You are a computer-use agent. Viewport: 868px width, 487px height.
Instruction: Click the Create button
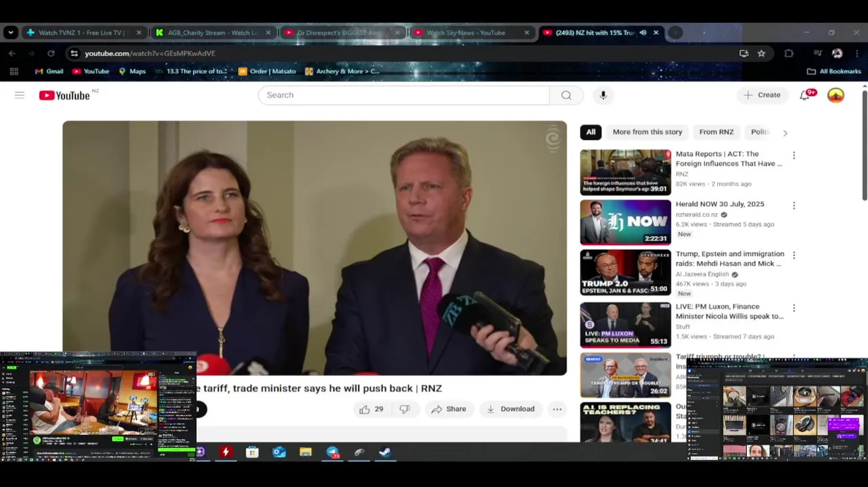(762, 95)
